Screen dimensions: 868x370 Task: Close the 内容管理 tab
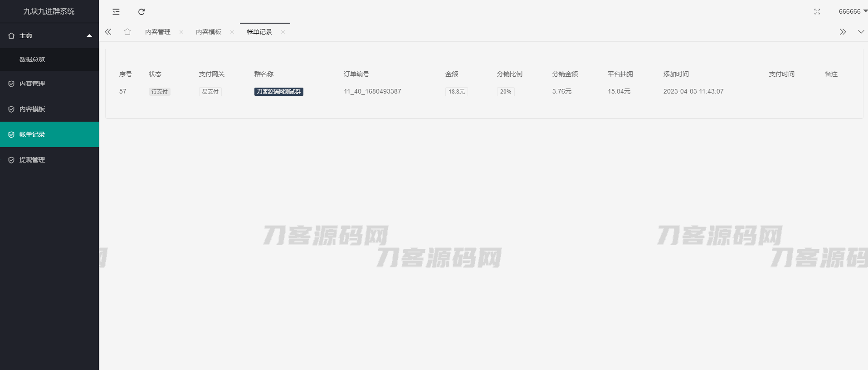tap(181, 32)
